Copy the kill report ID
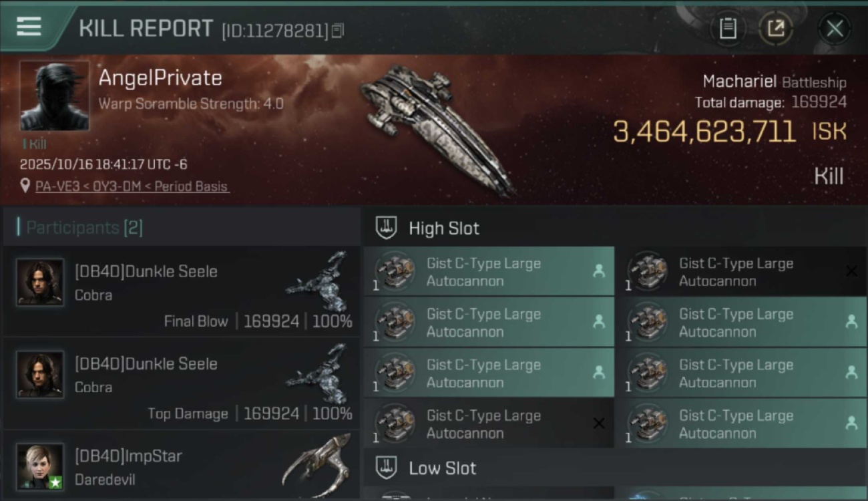The image size is (868, 501). (x=338, y=31)
